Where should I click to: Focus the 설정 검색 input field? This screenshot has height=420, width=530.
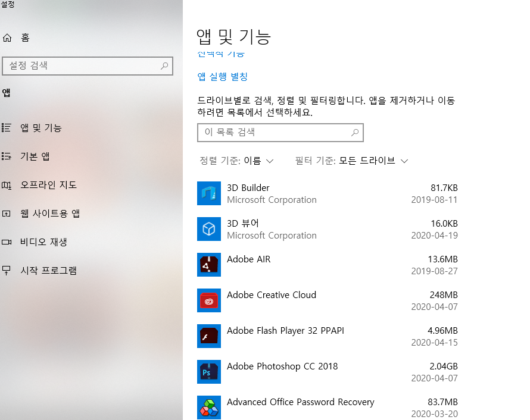(87, 66)
